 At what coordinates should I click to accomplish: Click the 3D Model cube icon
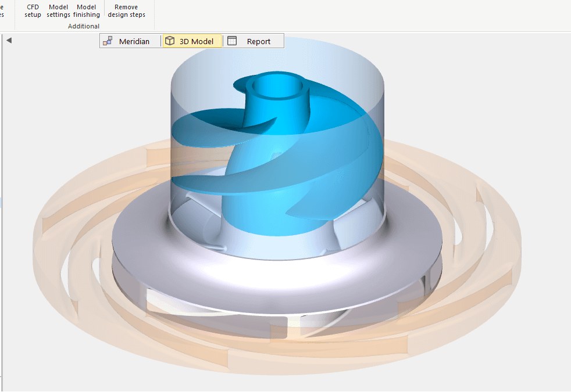click(x=170, y=41)
